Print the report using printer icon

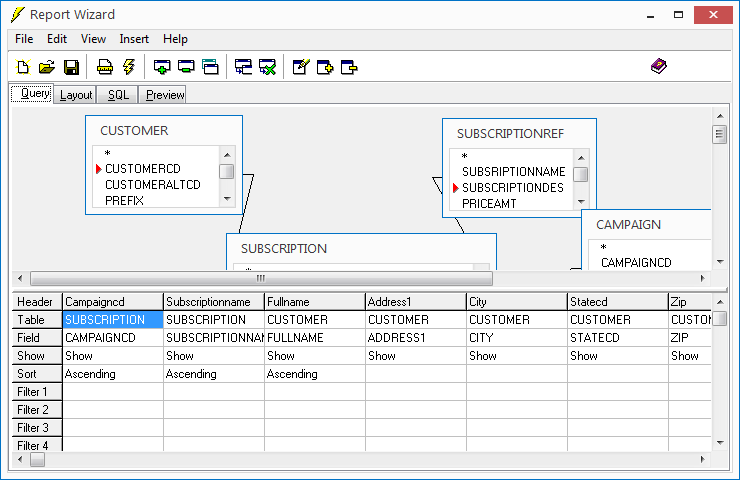tap(104, 67)
